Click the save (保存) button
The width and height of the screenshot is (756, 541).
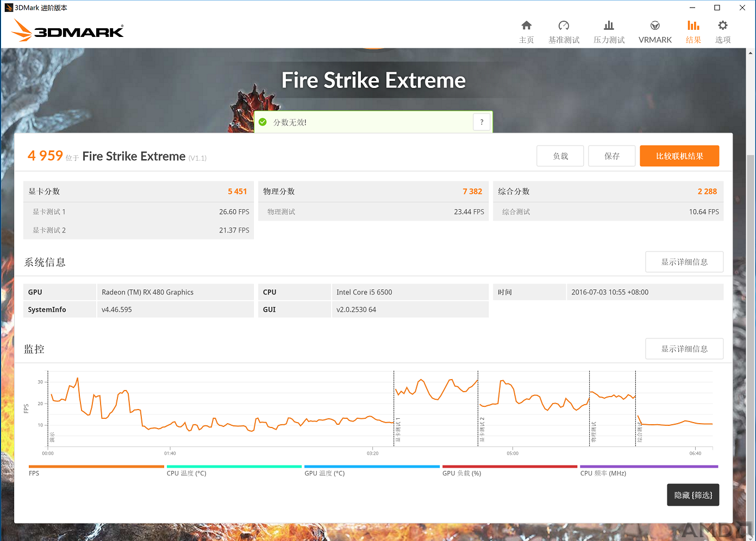point(612,156)
